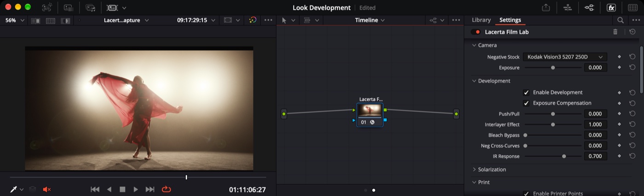This screenshot has width=644, height=196.
Task: Play the clip in reverse
Action: point(109,189)
